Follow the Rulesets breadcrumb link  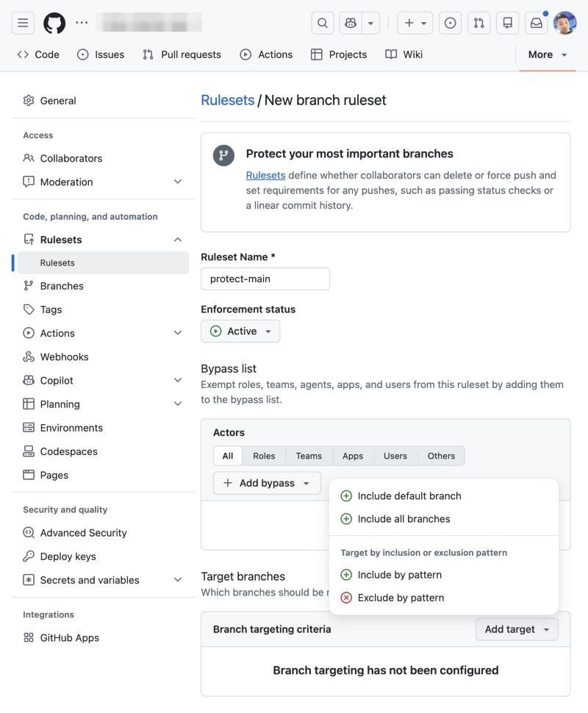coord(227,100)
